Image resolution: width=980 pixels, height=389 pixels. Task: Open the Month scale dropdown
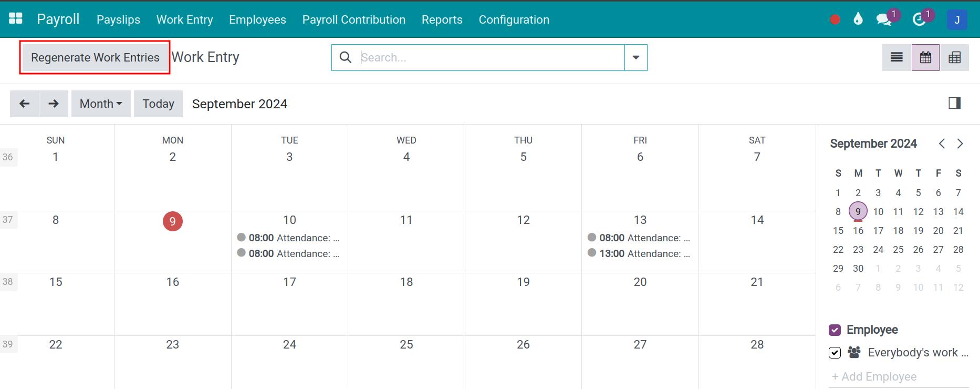coord(101,104)
